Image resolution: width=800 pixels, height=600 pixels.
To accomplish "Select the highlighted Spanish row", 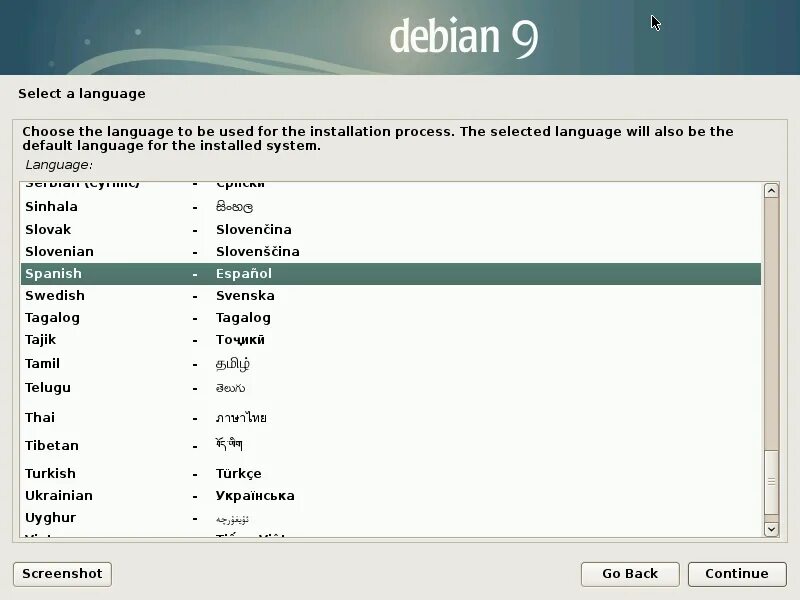I will pyautogui.click(x=391, y=273).
